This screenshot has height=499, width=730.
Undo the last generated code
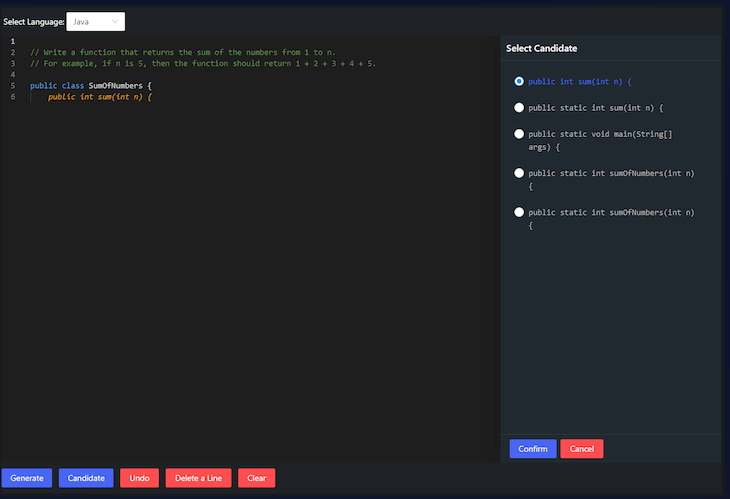pyautogui.click(x=139, y=478)
